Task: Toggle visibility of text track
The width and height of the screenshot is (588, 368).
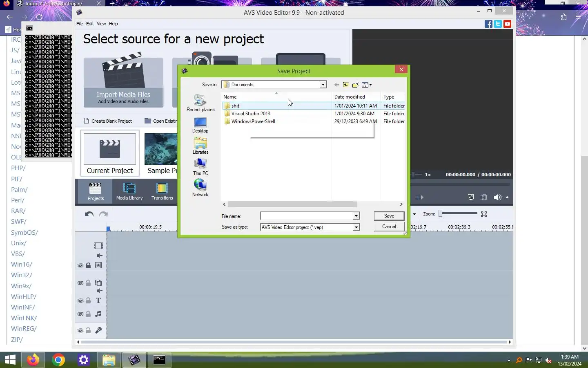Action: coord(80,301)
